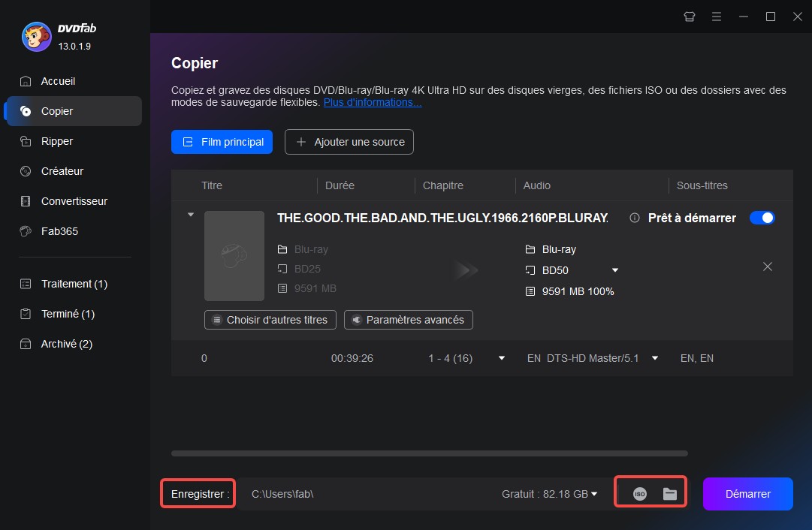Click the Durée column header
This screenshot has width=812, height=530.
(x=340, y=185)
